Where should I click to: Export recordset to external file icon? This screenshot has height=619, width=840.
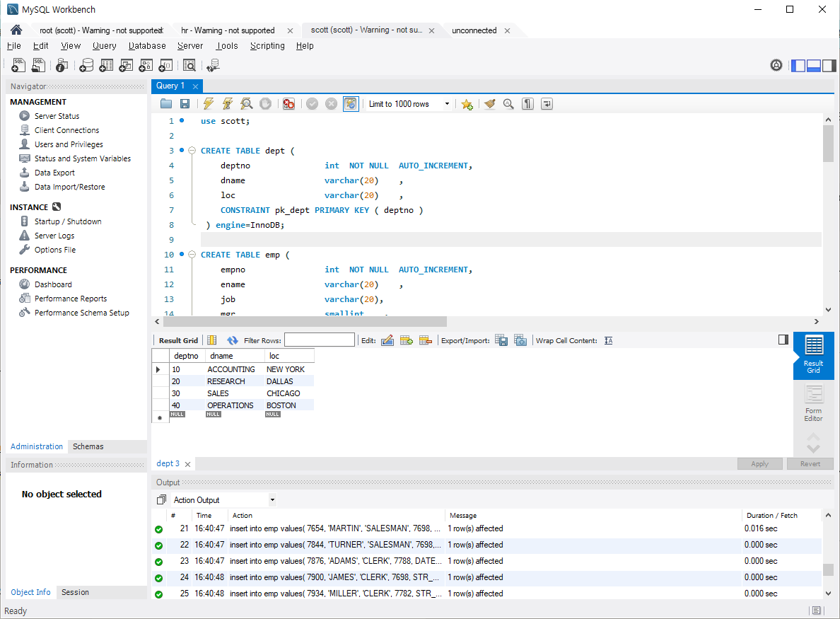pos(501,340)
